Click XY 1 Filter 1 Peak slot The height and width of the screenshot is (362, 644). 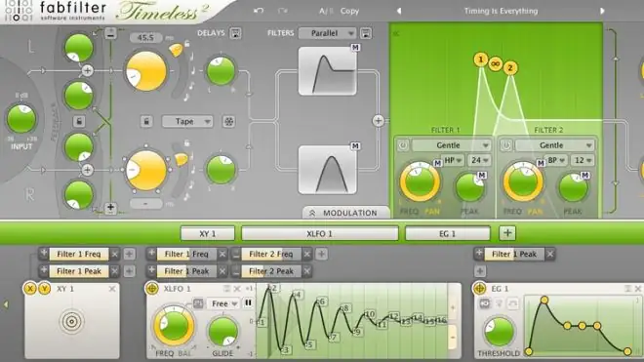point(79,271)
